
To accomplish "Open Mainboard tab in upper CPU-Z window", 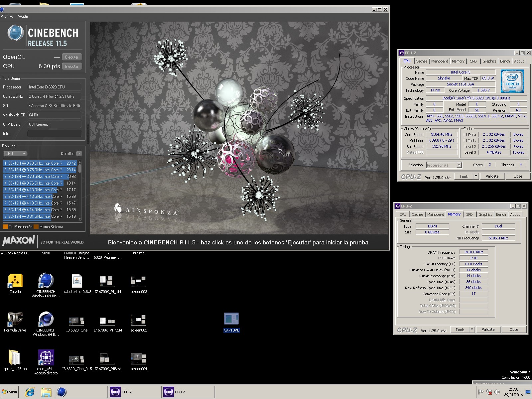I will 440,61.
